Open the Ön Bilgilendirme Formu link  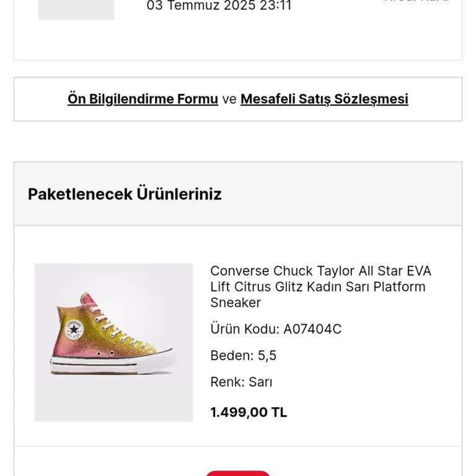click(x=143, y=99)
